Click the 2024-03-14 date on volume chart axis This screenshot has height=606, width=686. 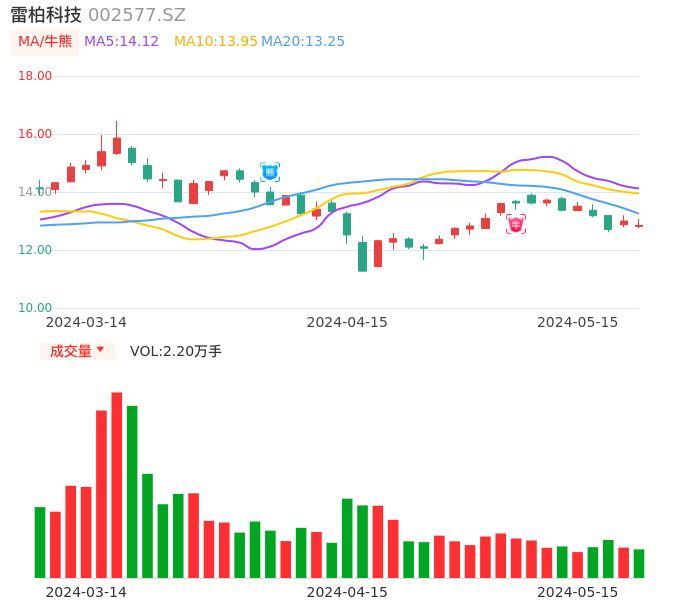86,592
